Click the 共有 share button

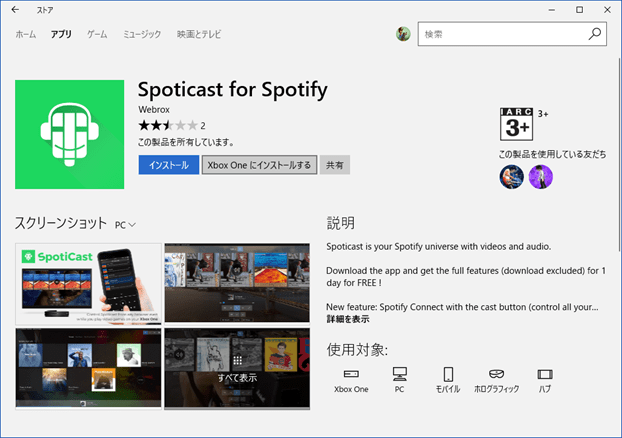(x=335, y=165)
